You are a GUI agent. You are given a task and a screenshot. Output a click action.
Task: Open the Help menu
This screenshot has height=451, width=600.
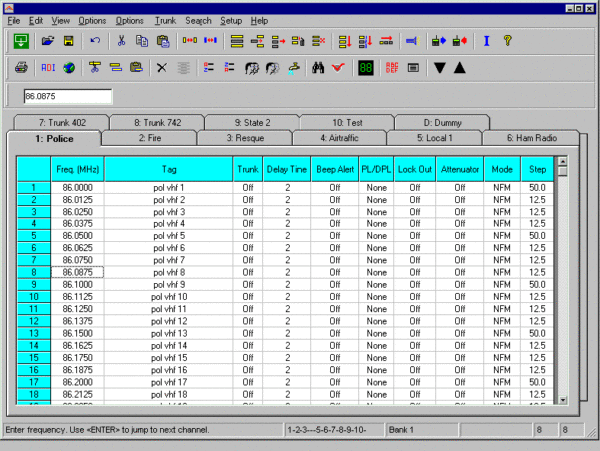click(x=259, y=21)
